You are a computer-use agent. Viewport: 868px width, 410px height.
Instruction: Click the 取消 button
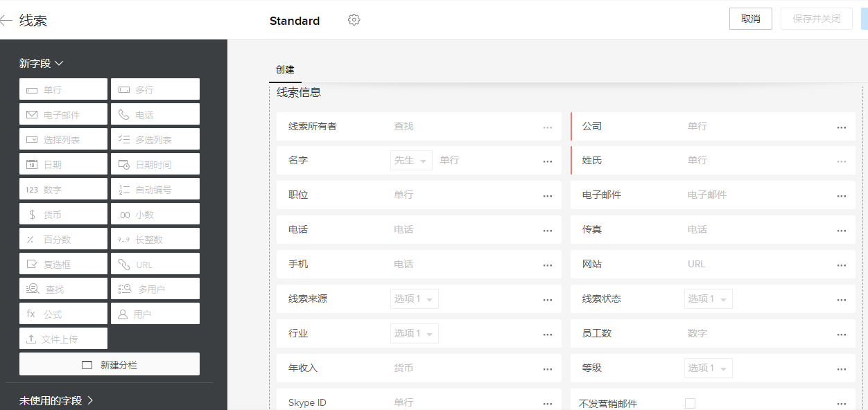click(750, 19)
